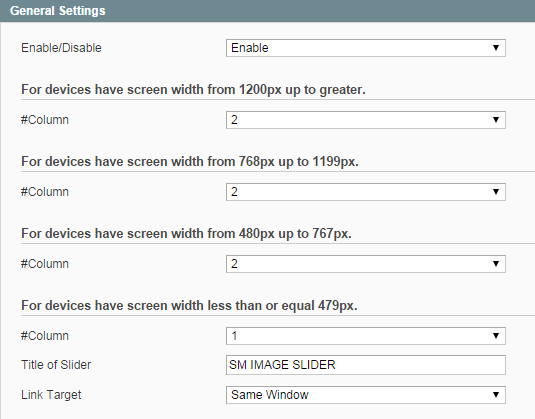Open the Enable/Disable dropdown
The width and height of the screenshot is (535, 419).
(365, 48)
